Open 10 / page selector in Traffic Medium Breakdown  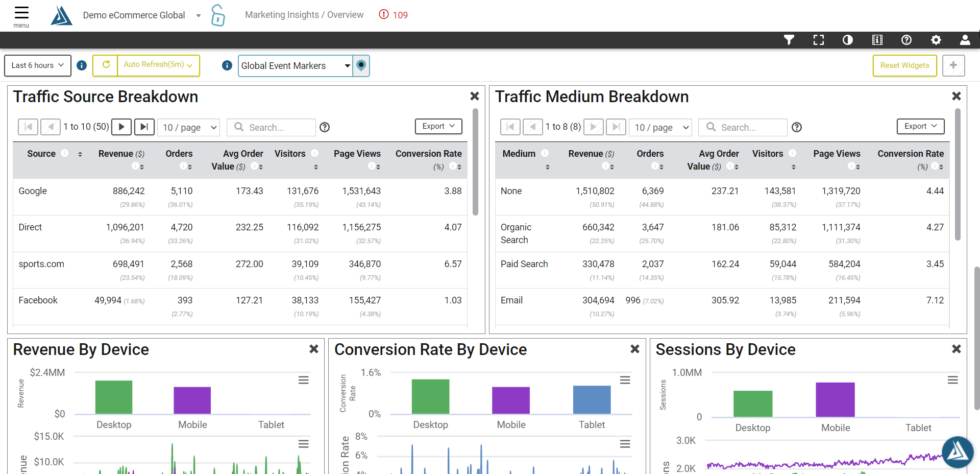click(661, 127)
